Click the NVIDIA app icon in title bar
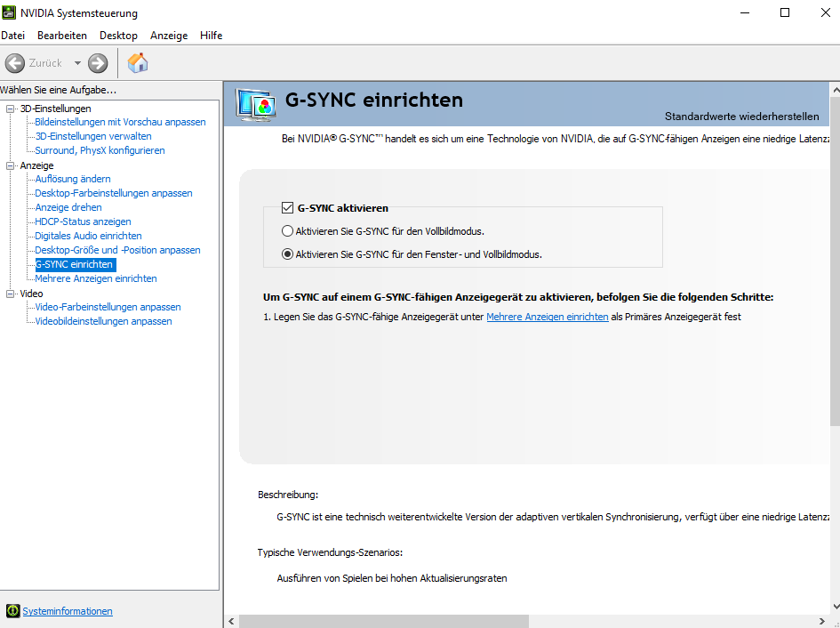This screenshot has width=840, height=628. (x=9, y=12)
